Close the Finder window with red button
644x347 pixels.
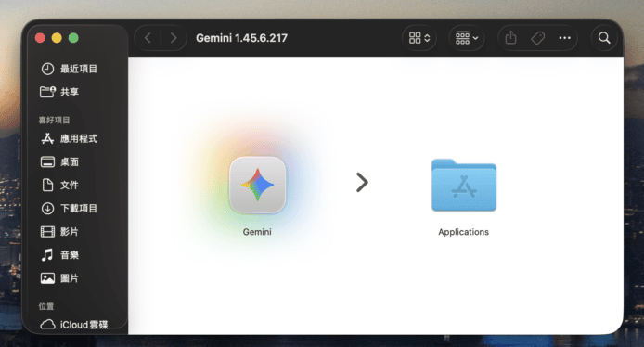[x=40, y=38]
